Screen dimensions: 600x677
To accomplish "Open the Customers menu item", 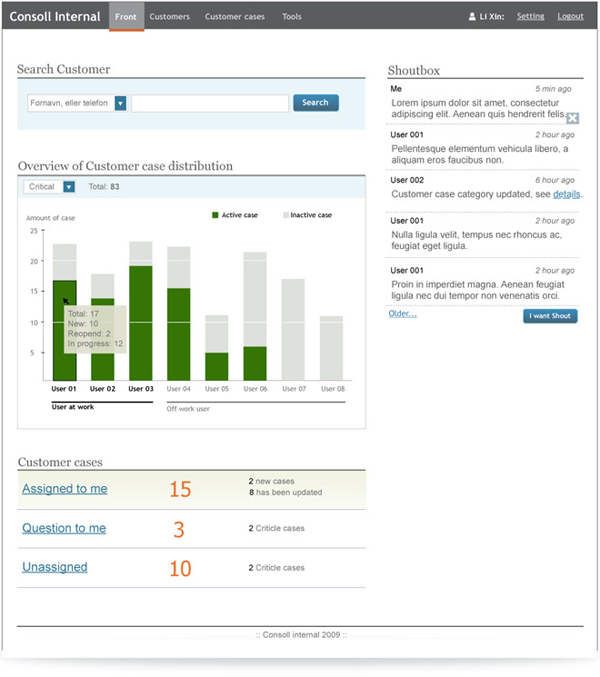I will click(x=170, y=16).
